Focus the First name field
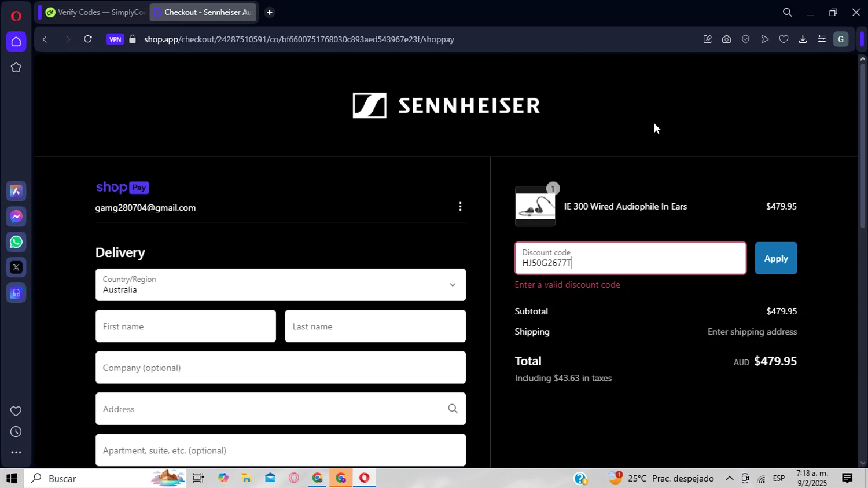868x488 pixels. [186, 326]
